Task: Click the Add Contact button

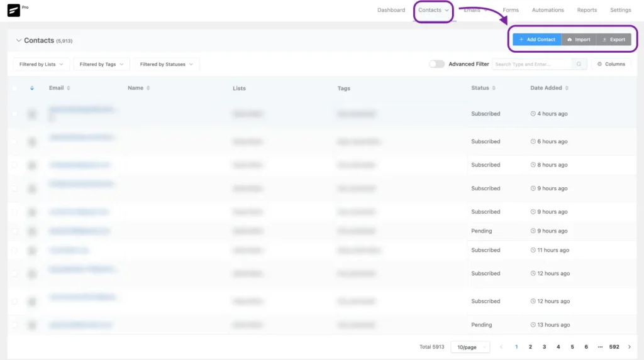Action: pos(537,40)
